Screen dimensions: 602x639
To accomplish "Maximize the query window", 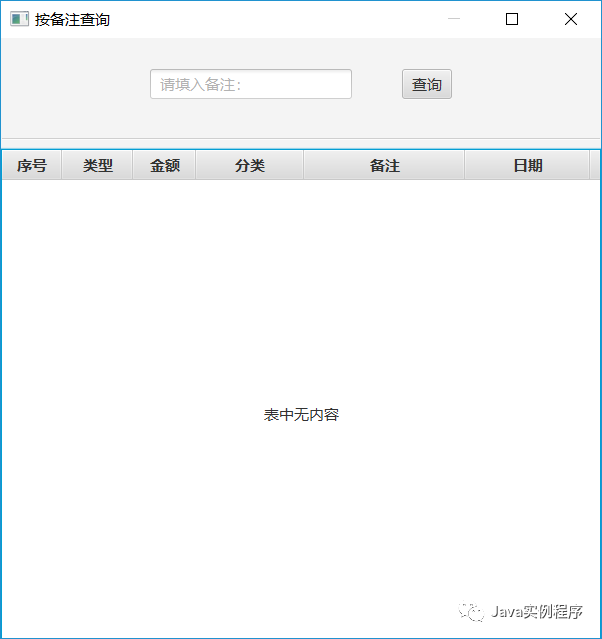I will click(512, 19).
